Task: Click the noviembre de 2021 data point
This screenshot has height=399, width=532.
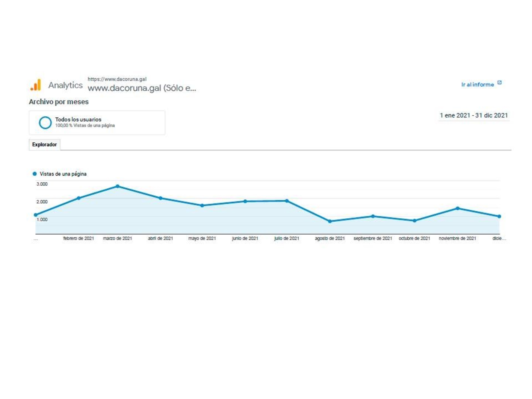Action: [x=457, y=208]
